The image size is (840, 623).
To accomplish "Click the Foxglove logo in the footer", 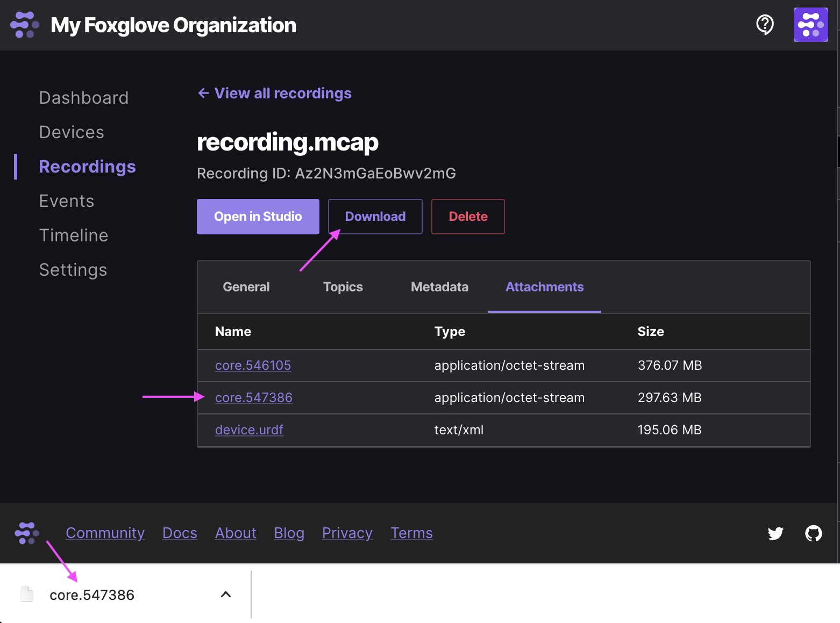I will pyautogui.click(x=26, y=533).
